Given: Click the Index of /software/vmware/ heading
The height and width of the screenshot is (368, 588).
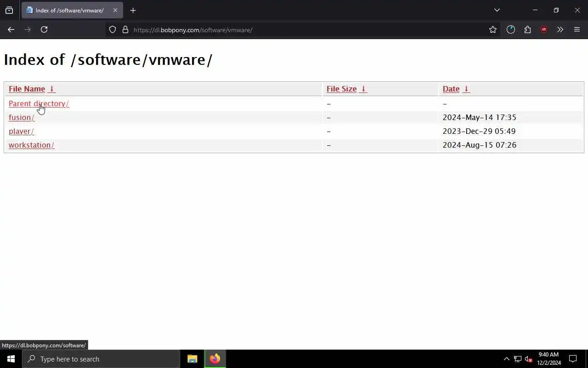Looking at the screenshot, I should 108,60.
